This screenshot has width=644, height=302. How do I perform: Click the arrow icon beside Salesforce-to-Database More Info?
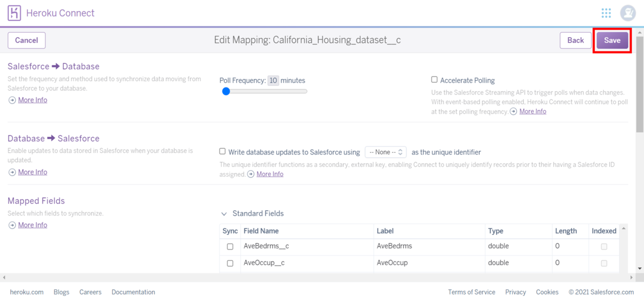point(12,100)
